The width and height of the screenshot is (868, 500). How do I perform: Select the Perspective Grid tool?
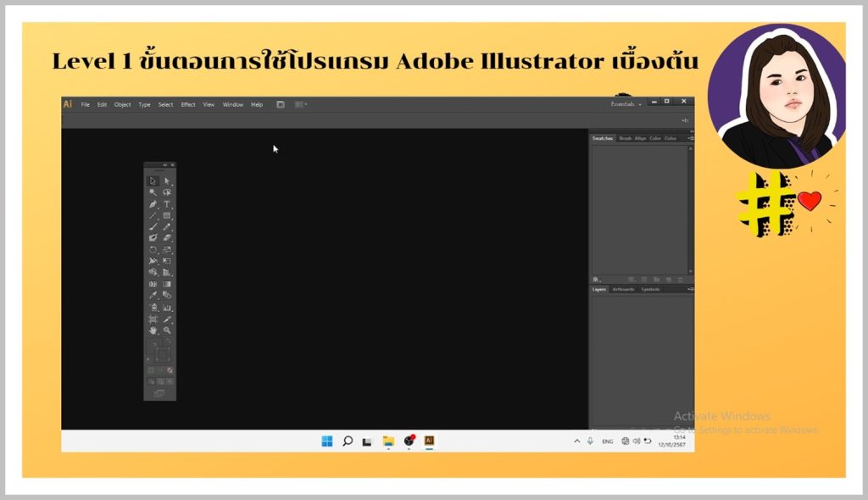[x=167, y=272]
